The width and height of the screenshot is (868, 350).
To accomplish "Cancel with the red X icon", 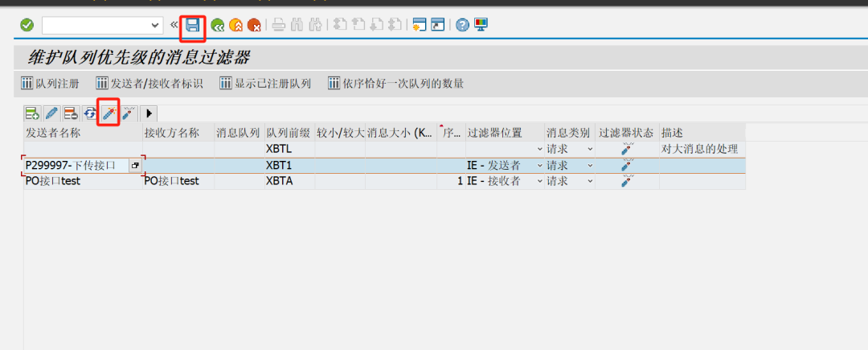I will pyautogui.click(x=254, y=25).
